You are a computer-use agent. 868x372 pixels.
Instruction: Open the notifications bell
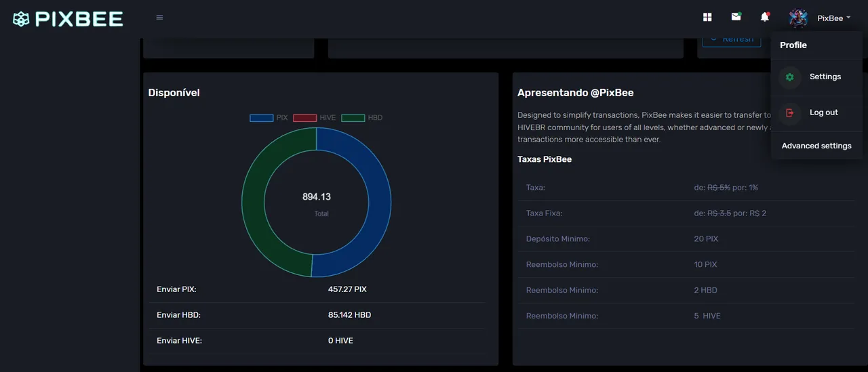pos(765,16)
